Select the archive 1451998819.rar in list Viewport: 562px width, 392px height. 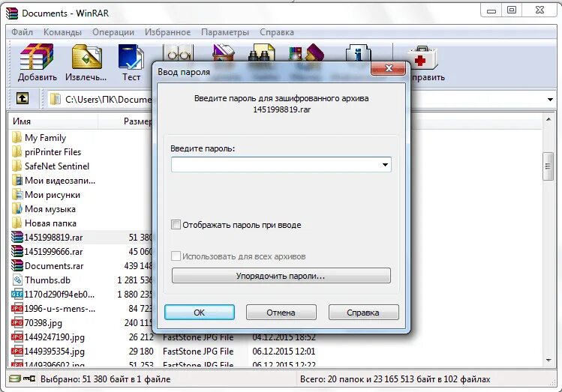click(x=47, y=238)
